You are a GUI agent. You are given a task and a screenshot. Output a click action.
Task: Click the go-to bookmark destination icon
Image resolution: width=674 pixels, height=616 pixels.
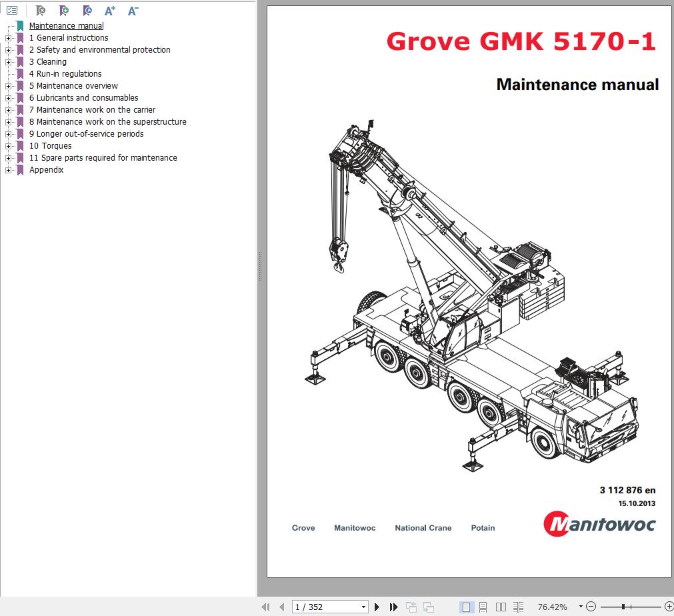pos(87,10)
